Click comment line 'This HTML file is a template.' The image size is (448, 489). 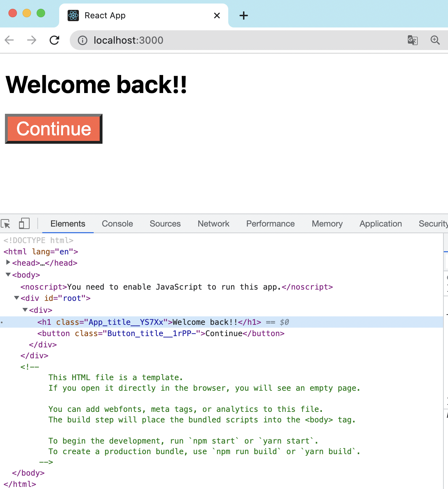pyautogui.click(x=116, y=377)
